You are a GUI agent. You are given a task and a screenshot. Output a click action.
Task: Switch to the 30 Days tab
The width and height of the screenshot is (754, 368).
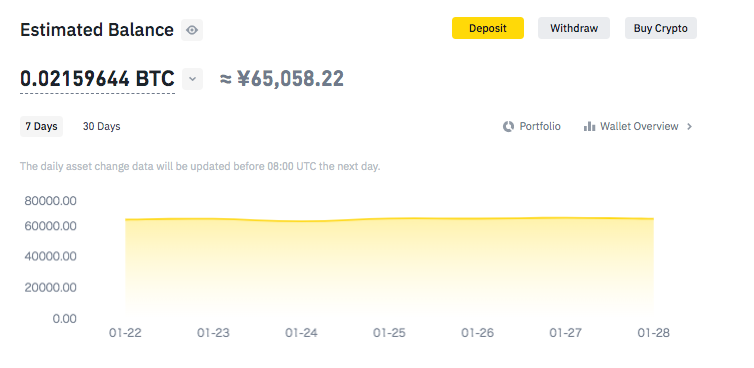(101, 127)
